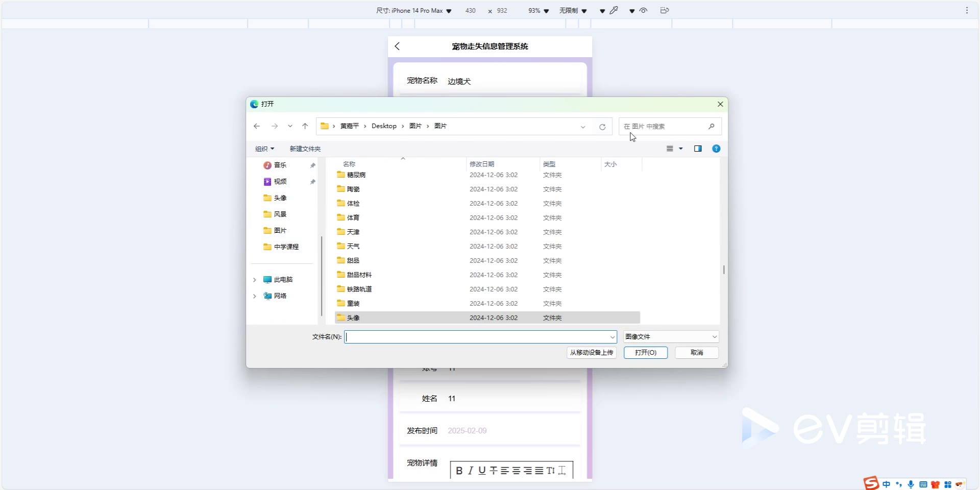Open the 93% zoom dropdown

[x=538, y=10]
